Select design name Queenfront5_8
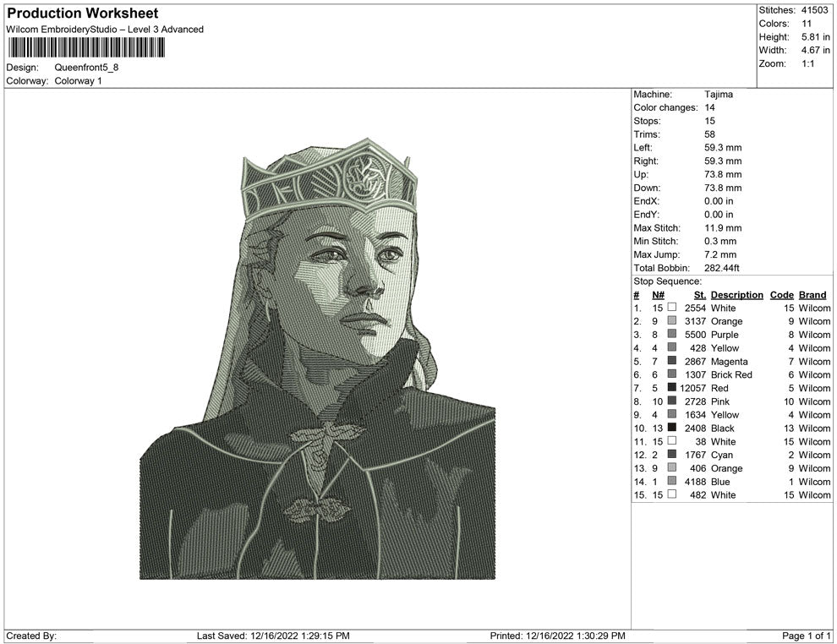Image resolution: width=837 pixels, height=644 pixels. [86, 68]
